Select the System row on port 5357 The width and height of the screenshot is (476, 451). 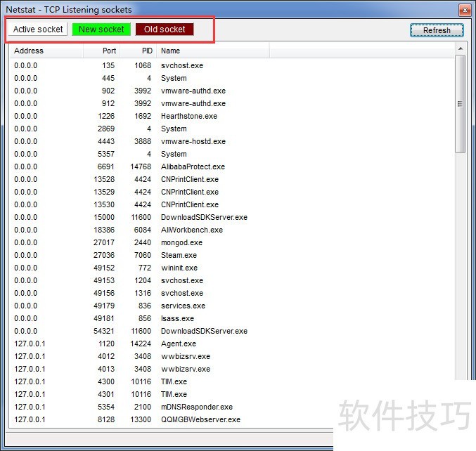[232, 154]
